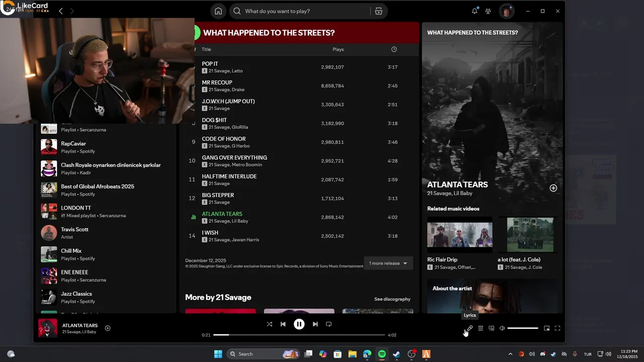Open the Browse icon in search bar

(x=379, y=11)
